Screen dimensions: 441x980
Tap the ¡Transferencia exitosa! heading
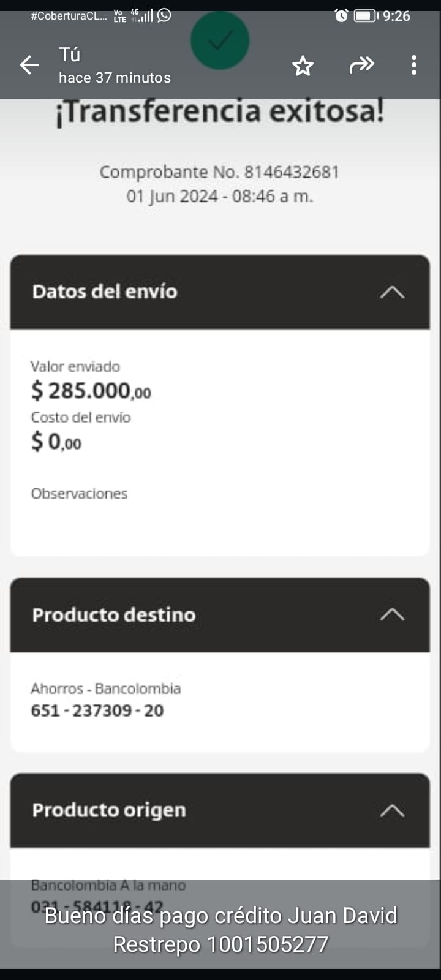coord(220,112)
